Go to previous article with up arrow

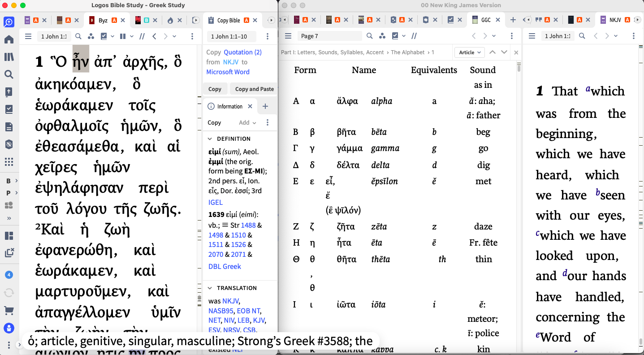[x=493, y=52]
